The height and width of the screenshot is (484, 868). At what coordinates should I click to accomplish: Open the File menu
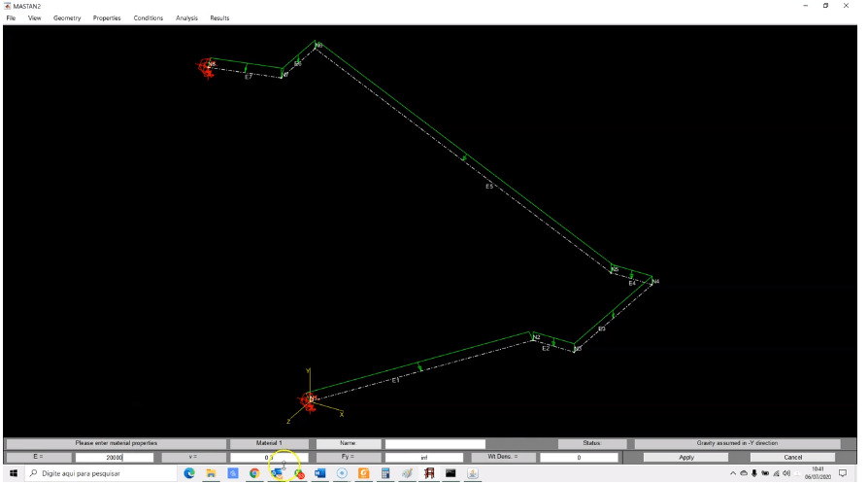(13, 17)
